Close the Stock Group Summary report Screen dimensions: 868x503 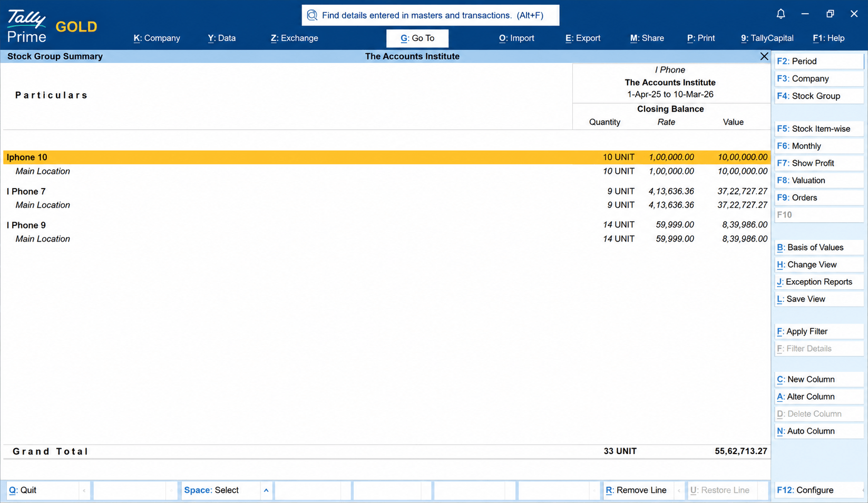pyautogui.click(x=764, y=56)
